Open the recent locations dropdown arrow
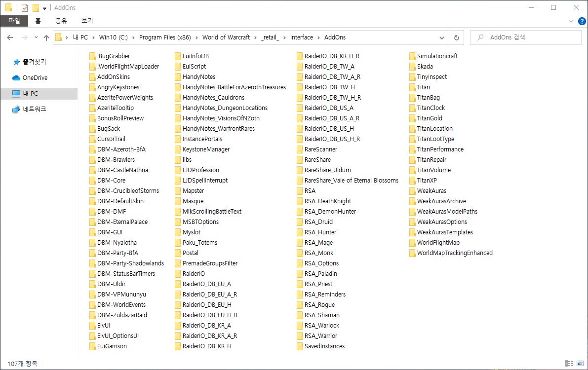588x370 pixels. click(x=36, y=37)
